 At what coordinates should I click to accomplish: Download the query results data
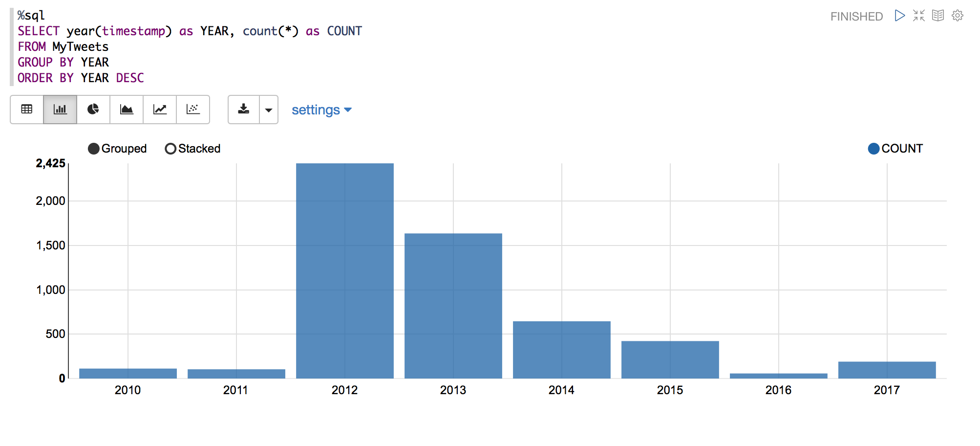tap(243, 110)
